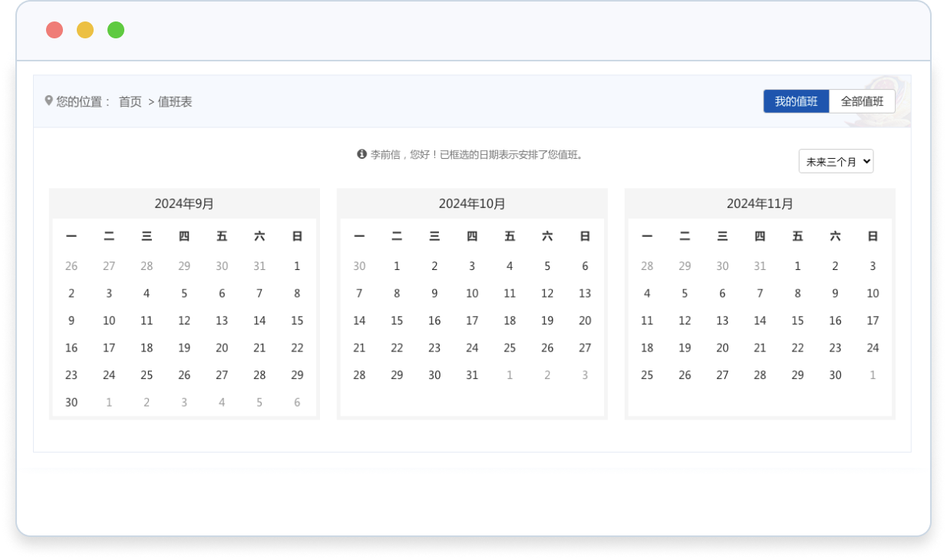
Task: Click the 2024年9月 month header
Action: tap(184, 203)
